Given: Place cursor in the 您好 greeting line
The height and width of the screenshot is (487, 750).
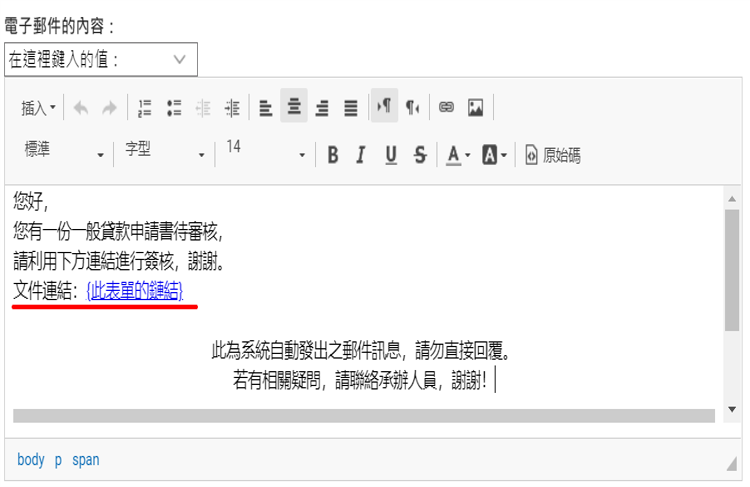Looking at the screenshot, I should click(31, 201).
